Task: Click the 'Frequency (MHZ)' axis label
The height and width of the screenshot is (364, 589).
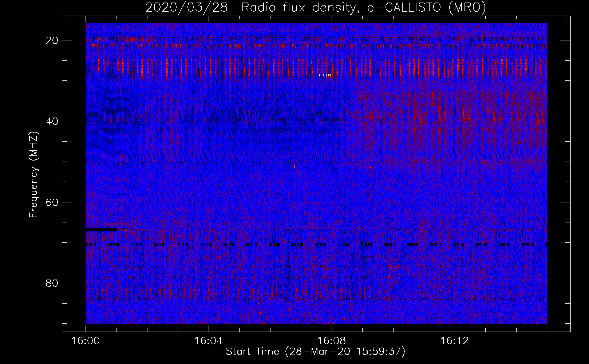Action: (33, 174)
